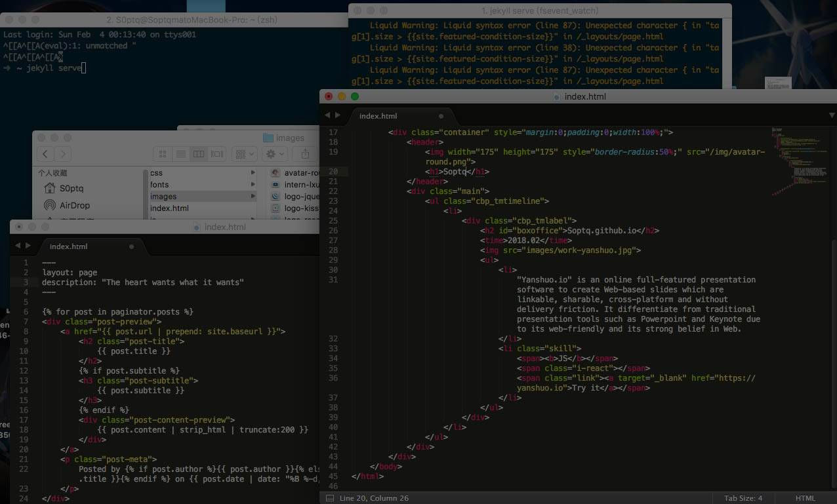Switch Finder to list view
This screenshot has width=837, height=504.
click(x=180, y=154)
